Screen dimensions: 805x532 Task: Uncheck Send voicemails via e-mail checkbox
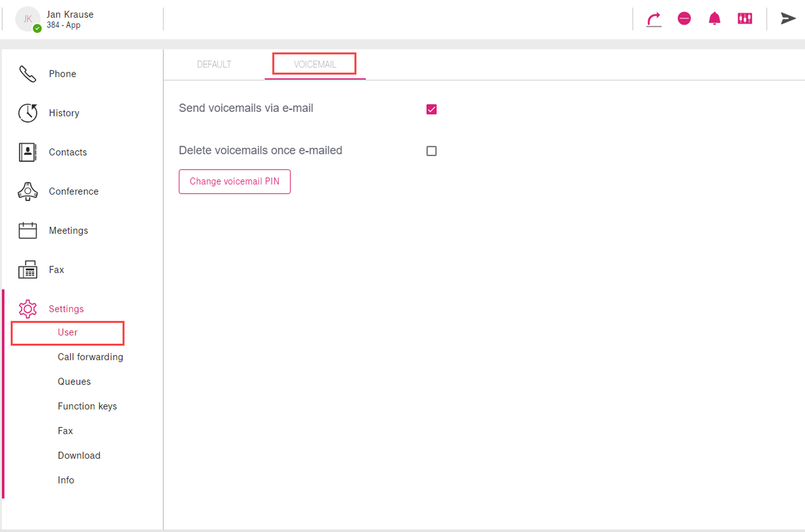coord(431,109)
